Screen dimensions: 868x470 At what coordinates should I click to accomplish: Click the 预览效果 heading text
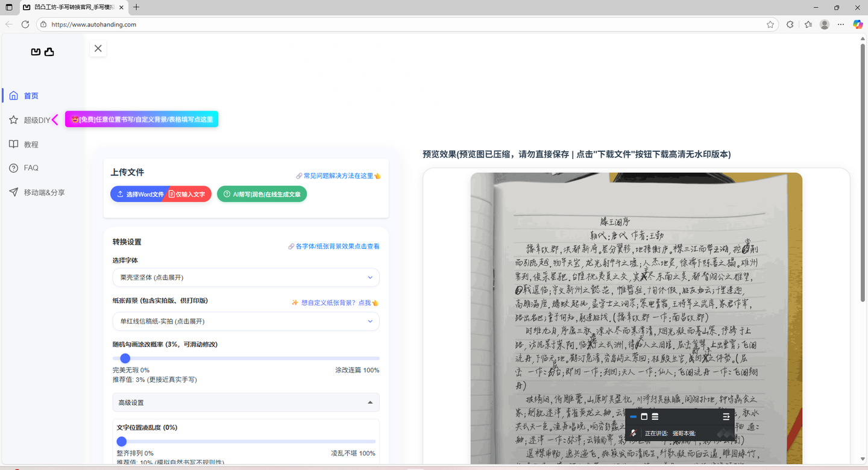tap(577, 154)
